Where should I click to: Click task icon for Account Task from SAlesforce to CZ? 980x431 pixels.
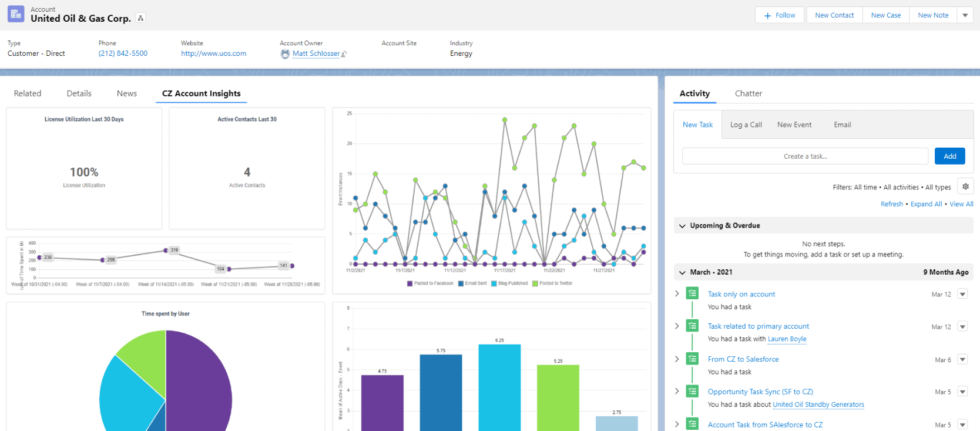tap(693, 424)
